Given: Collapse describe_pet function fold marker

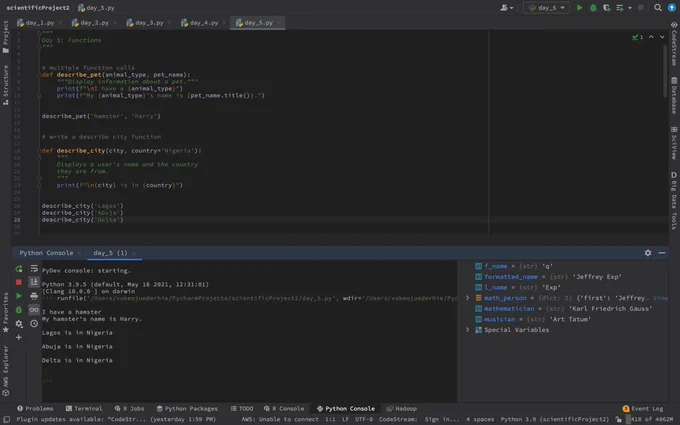Looking at the screenshot, I should [39, 75].
